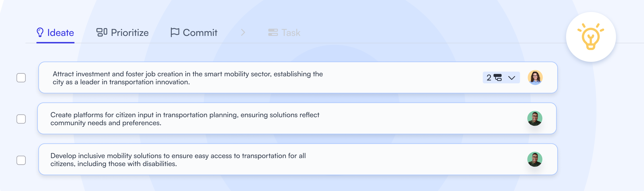Open the Commit tab
This screenshot has height=191, width=644.
(200, 32)
